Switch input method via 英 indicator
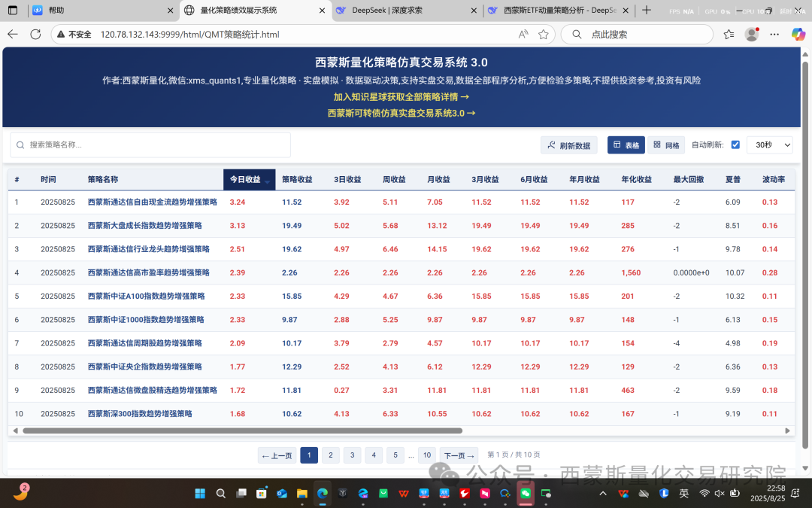This screenshot has width=812, height=508. 684,494
